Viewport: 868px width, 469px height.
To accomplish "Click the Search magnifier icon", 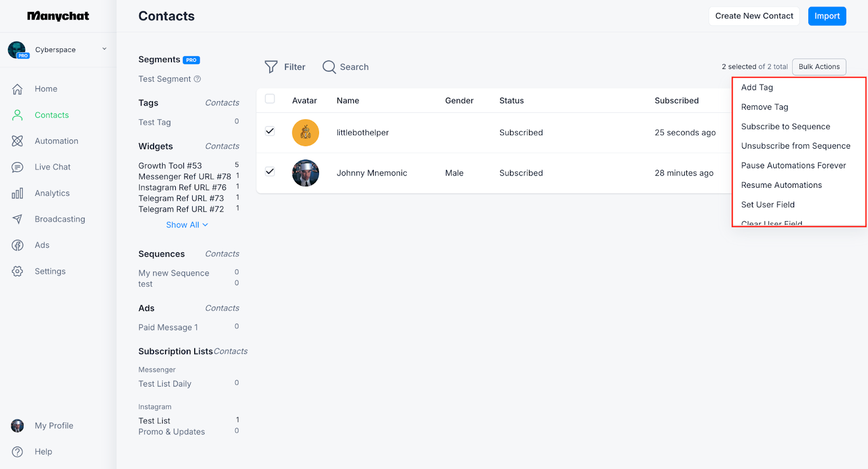I will click(x=329, y=67).
